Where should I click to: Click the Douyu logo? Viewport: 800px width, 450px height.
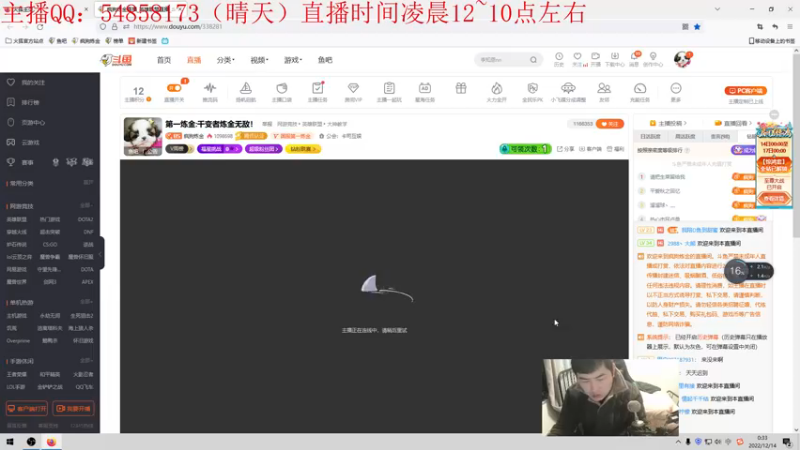click(116, 60)
